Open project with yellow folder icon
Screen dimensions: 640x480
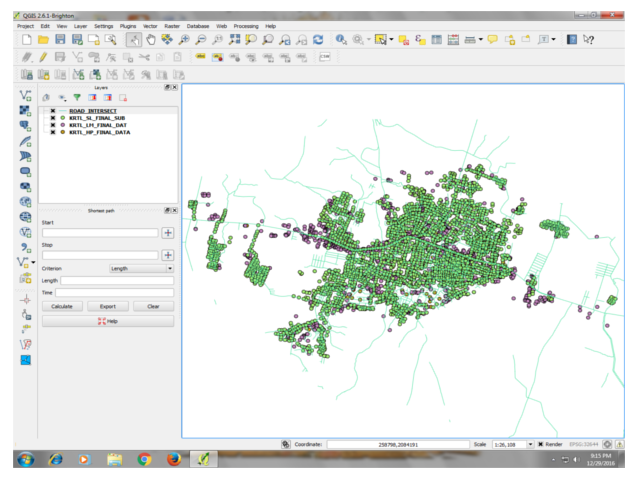tap(43, 40)
